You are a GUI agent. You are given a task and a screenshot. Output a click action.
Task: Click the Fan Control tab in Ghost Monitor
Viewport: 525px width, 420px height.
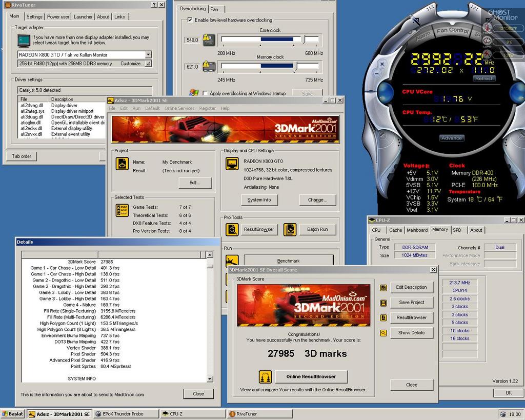[x=452, y=30]
